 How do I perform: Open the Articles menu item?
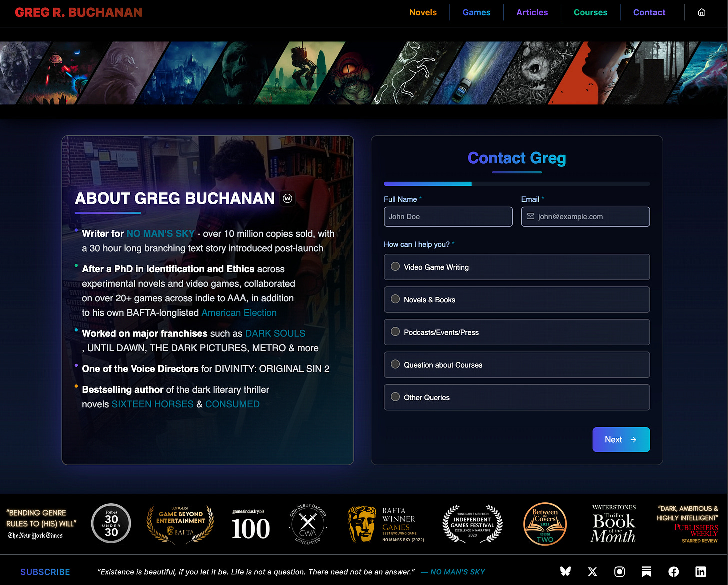[532, 12]
